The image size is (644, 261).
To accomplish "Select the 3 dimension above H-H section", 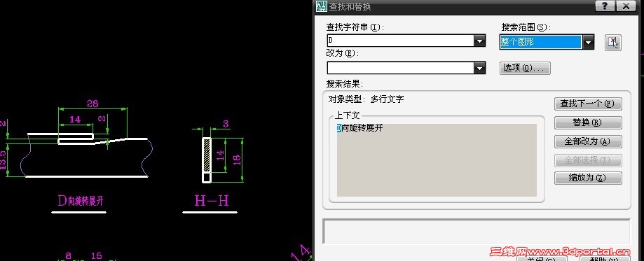I will pyautogui.click(x=226, y=124).
